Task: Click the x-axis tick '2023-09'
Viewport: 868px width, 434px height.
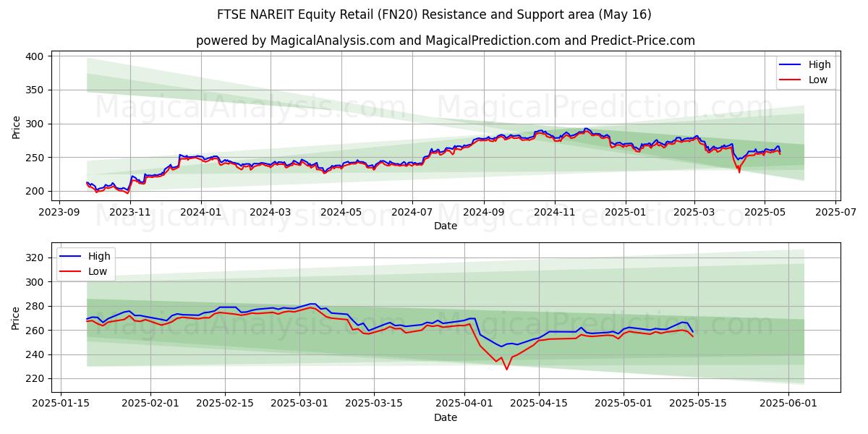Action: coord(60,212)
